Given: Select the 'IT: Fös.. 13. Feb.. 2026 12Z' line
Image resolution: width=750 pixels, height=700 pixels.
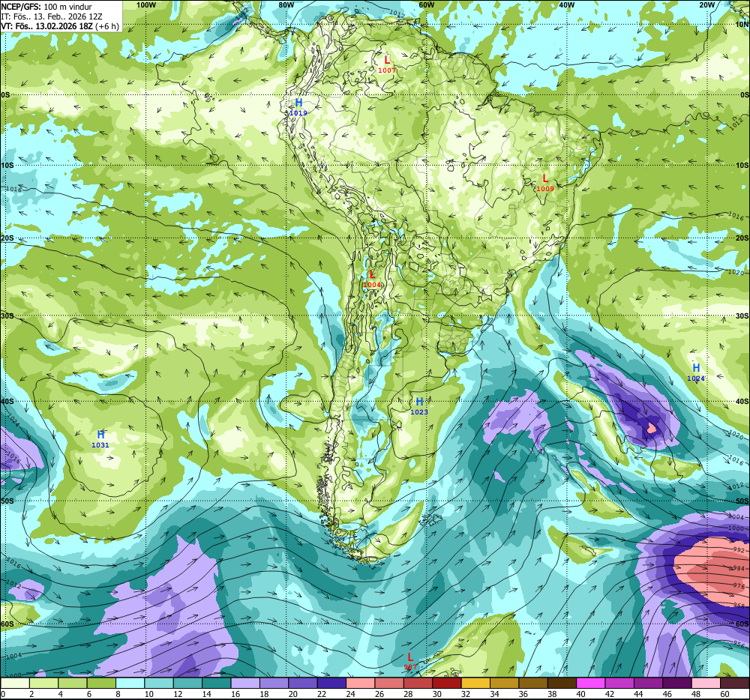Looking at the screenshot, I should click(52, 16).
